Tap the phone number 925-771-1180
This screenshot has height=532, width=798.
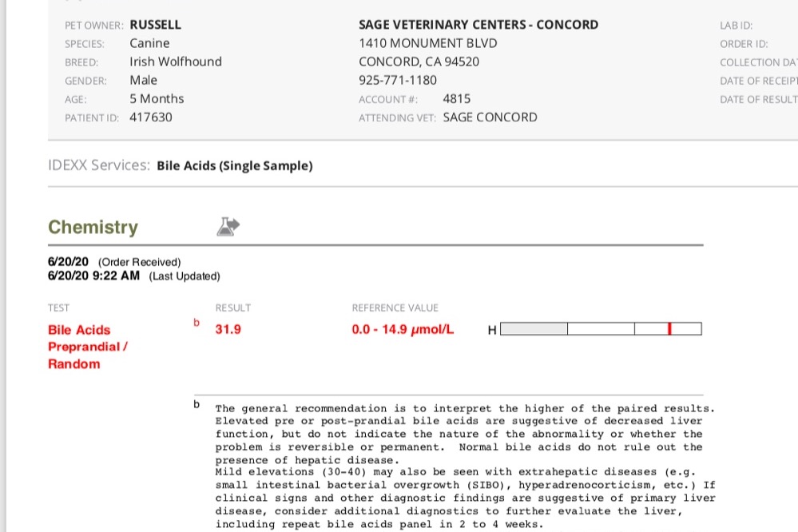tap(398, 80)
